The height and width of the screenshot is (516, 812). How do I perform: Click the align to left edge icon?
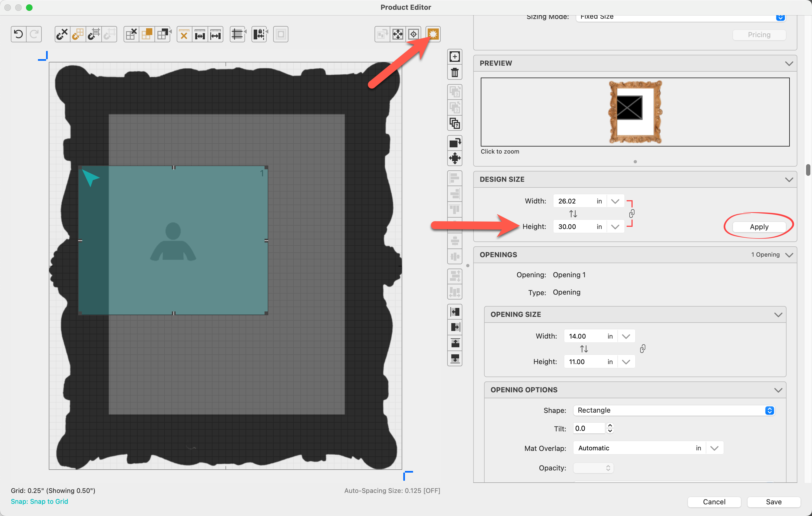pos(455,311)
